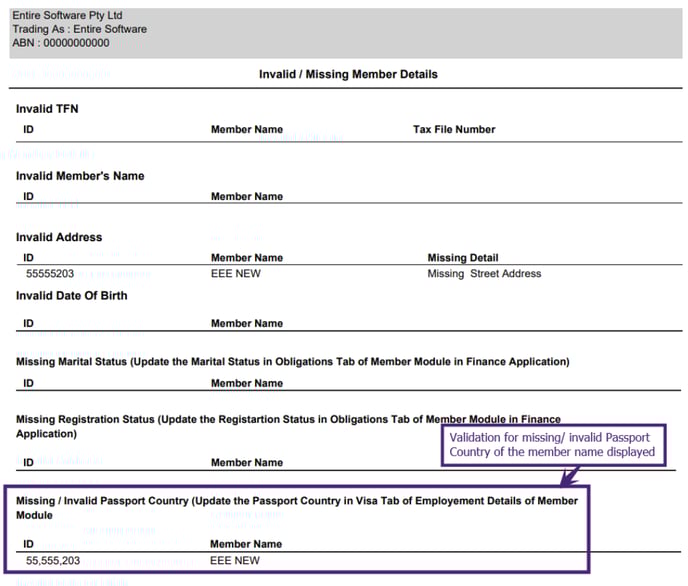
Task: Click ID 55555203 in Invalid Address row
Action: (x=50, y=274)
